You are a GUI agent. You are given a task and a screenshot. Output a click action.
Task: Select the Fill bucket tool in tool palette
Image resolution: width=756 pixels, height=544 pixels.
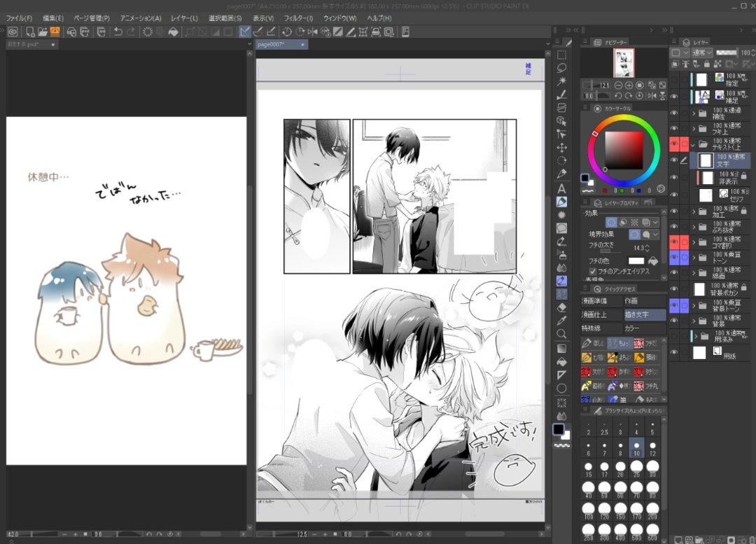coord(561,362)
